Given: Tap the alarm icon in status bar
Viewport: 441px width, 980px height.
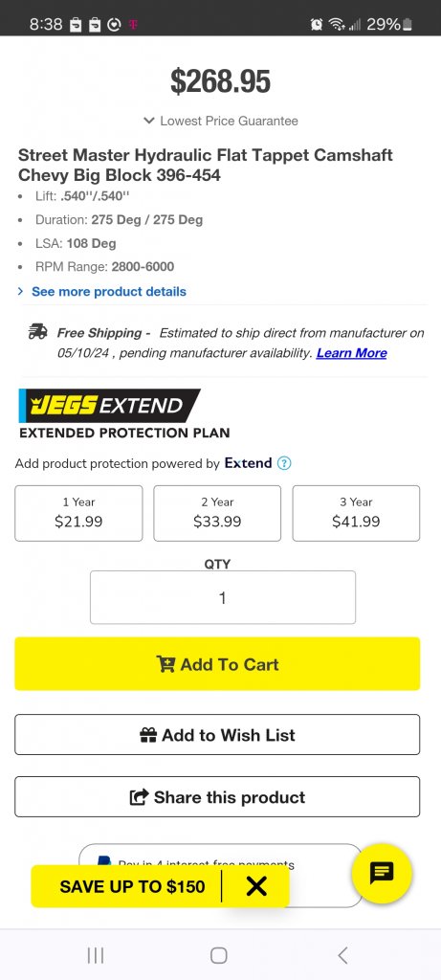Looking at the screenshot, I should point(317,24).
